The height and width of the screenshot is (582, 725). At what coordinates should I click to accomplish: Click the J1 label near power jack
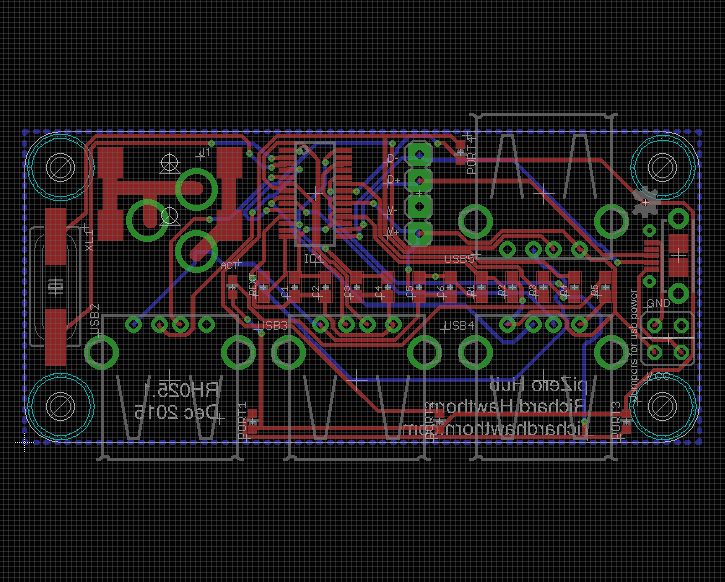click(x=202, y=153)
